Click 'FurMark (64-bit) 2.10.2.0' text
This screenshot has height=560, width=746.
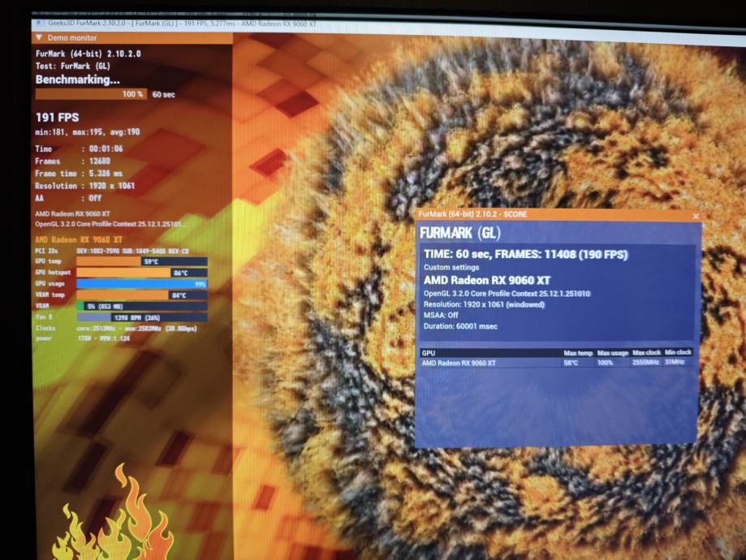pos(88,54)
